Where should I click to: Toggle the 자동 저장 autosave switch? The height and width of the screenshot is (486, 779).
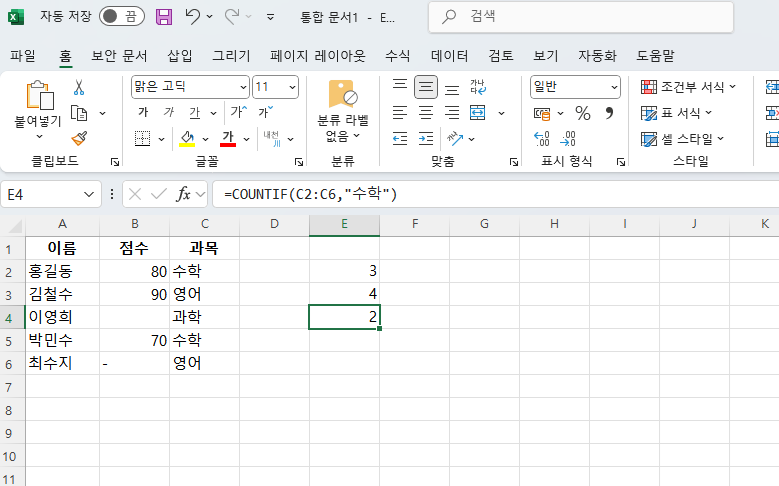[122, 17]
